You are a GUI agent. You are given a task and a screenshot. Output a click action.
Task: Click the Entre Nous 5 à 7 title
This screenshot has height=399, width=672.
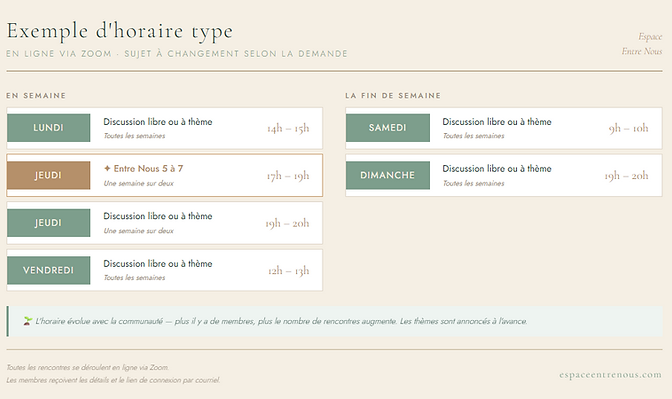[148, 168]
